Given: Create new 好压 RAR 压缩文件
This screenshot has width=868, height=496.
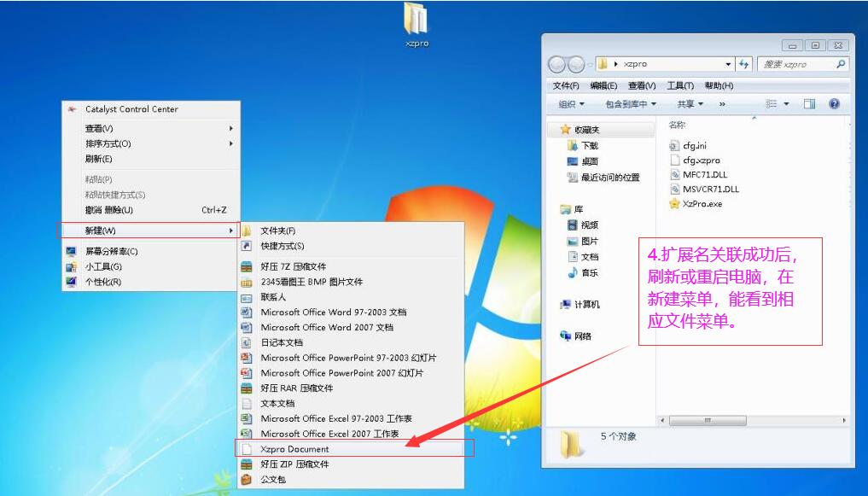Looking at the screenshot, I should (351, 388).
